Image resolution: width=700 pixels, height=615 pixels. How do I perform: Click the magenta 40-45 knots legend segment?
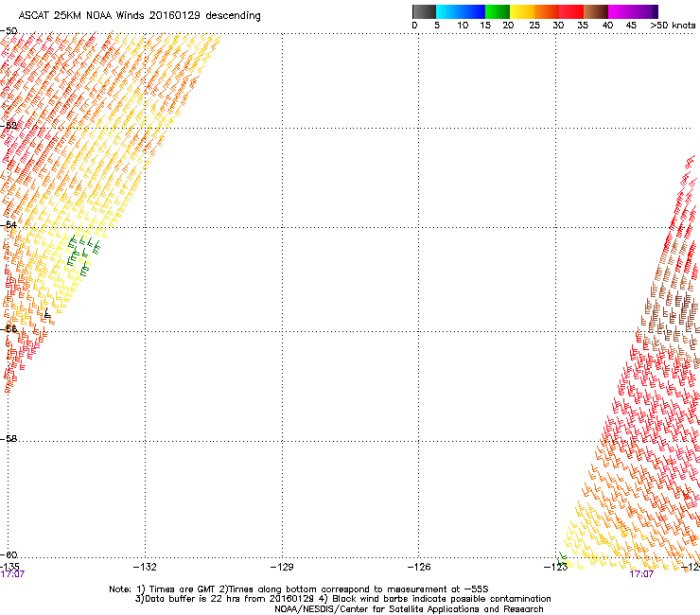621,11
